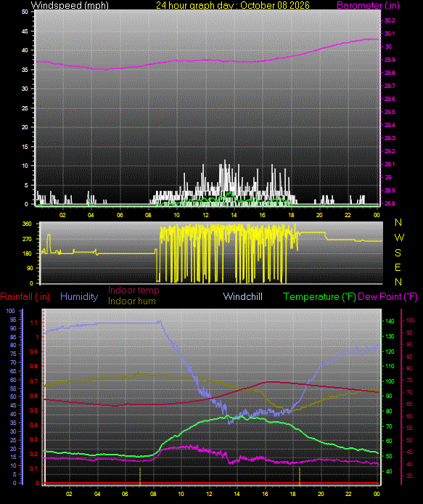Click the green '140' temperature axis value
423x504 pixels.
390,321
